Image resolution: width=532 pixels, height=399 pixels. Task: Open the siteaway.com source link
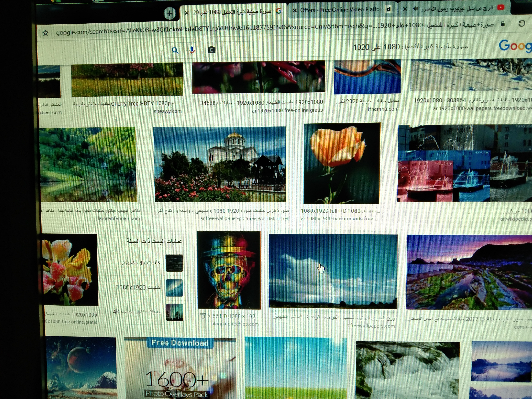167,111
